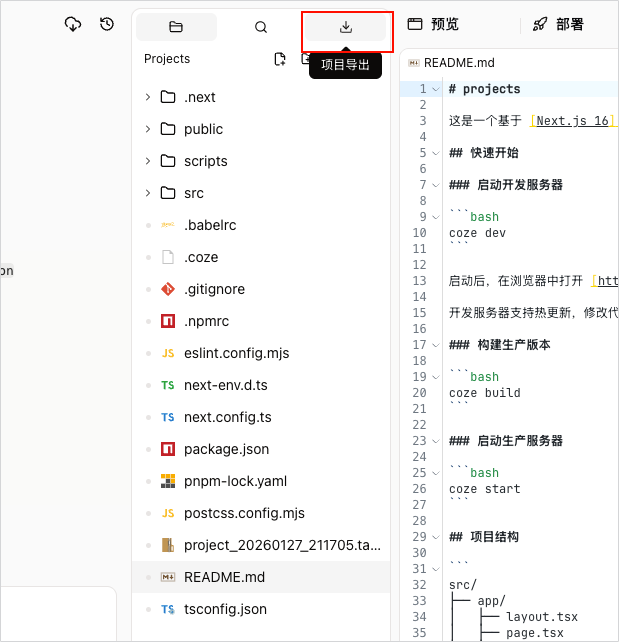Click the JS icon beside postcss.config.mjs
The height and width of the screenshot is (642, 619).
[168, 513]
